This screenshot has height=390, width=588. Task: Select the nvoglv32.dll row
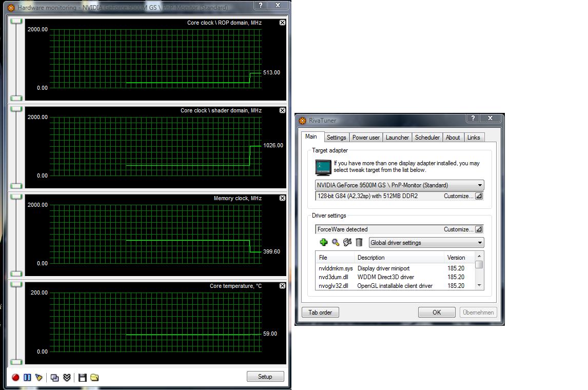pyautogui.click(x=395, y=286)
